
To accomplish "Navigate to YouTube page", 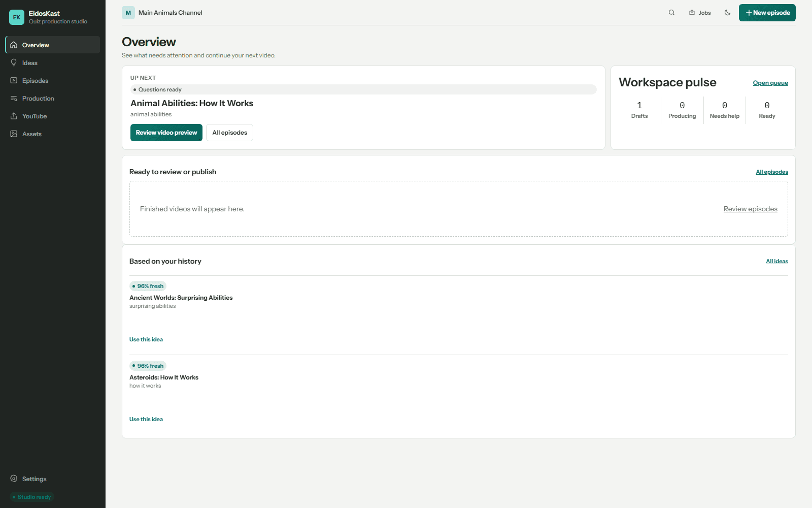I will [53, 116].
